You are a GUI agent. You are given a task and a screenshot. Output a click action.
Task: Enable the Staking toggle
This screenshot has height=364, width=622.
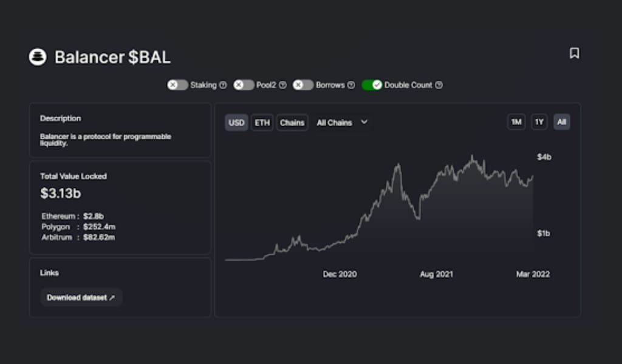tap(177, 85)
